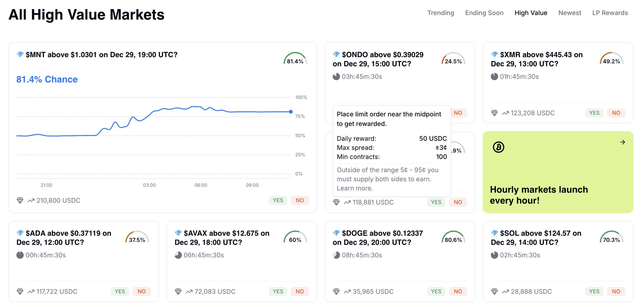Click the LP rewards diamond icon in $ADA card
This screenshot has width=644, height=307.
pyautogui.click(x=20, y=292)
